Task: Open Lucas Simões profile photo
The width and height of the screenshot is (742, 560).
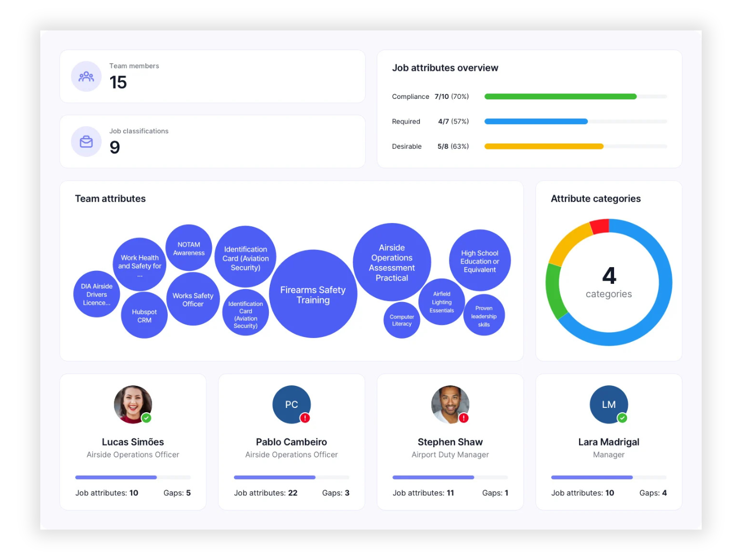Action: pyautogui.click(x=133, y=404)
